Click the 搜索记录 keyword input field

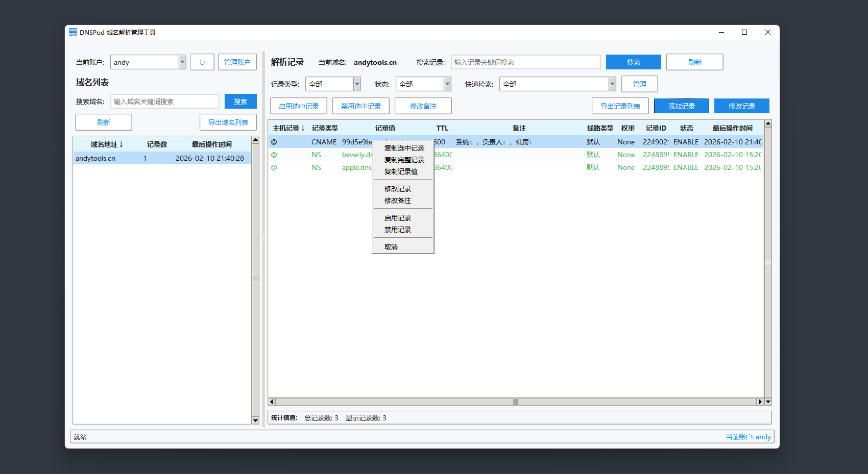click(525, 62)
